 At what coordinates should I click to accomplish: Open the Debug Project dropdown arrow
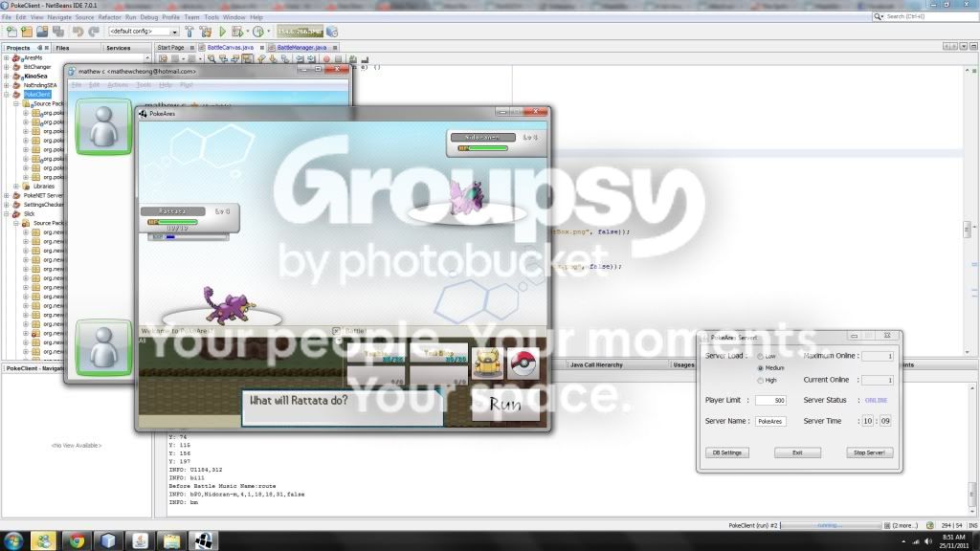point(248,32)
